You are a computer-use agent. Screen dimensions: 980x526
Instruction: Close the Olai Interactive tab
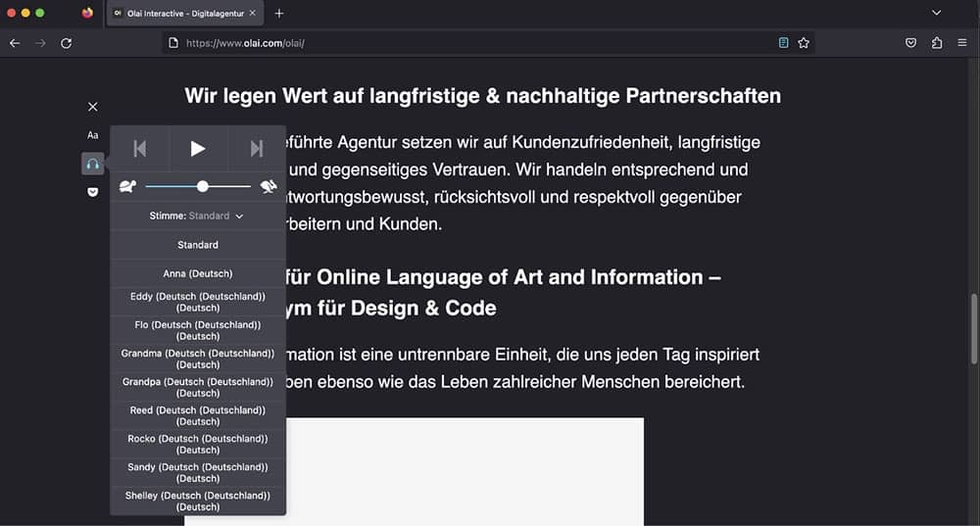pyautogui.click(x=253, y=13)
